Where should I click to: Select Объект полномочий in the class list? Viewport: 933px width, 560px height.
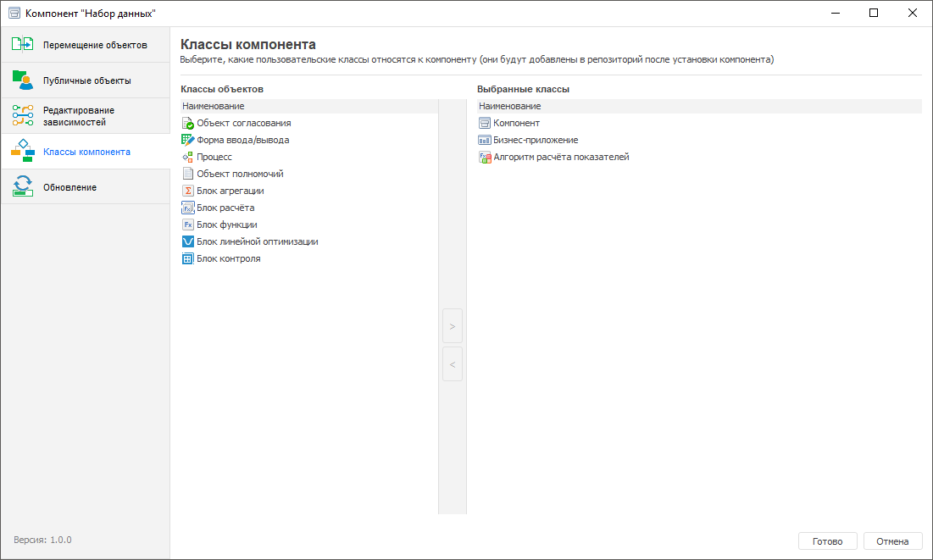[239, 174]
